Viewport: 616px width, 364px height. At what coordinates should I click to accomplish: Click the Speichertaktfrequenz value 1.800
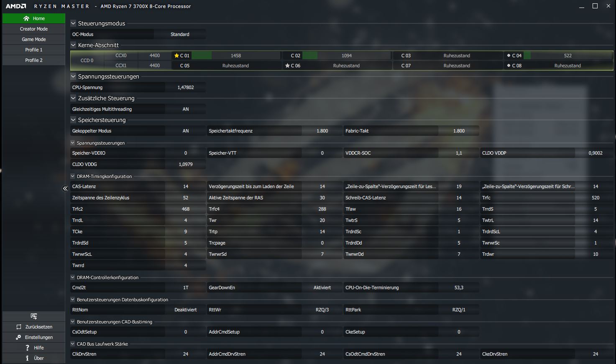point(322,131)
